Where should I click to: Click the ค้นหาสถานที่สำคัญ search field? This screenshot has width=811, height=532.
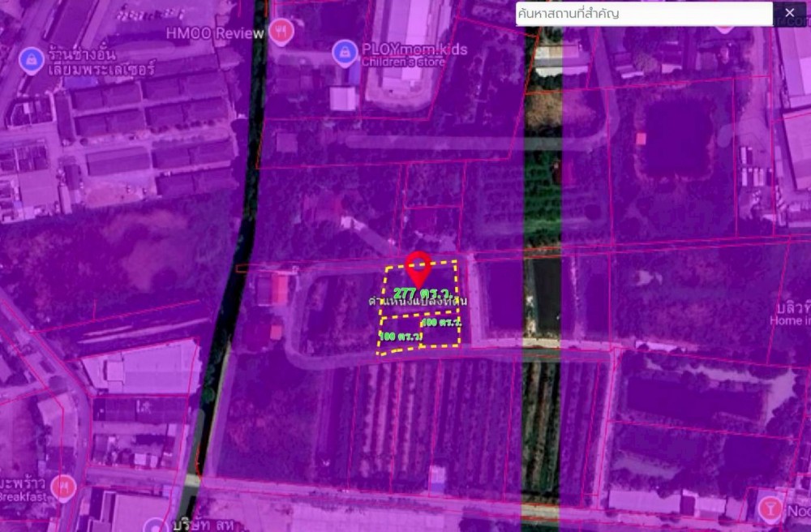[644, 14]
